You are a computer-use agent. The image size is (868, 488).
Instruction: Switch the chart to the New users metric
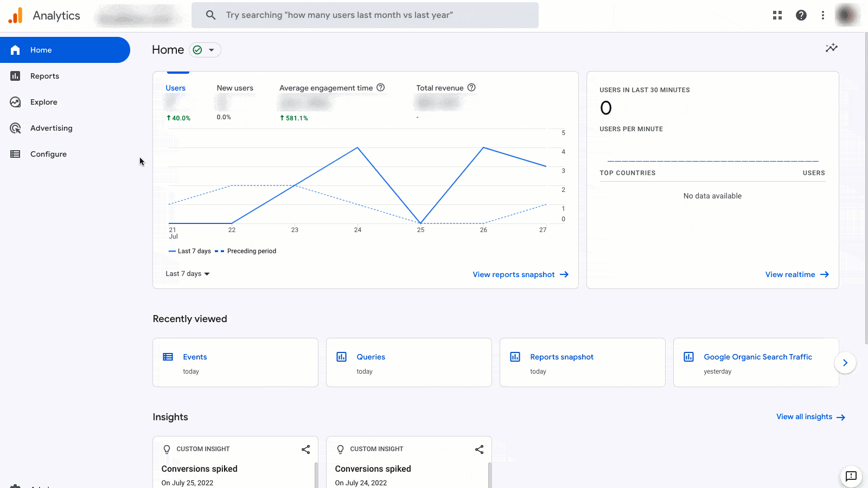pyautogui.click(x=235, y=88)
